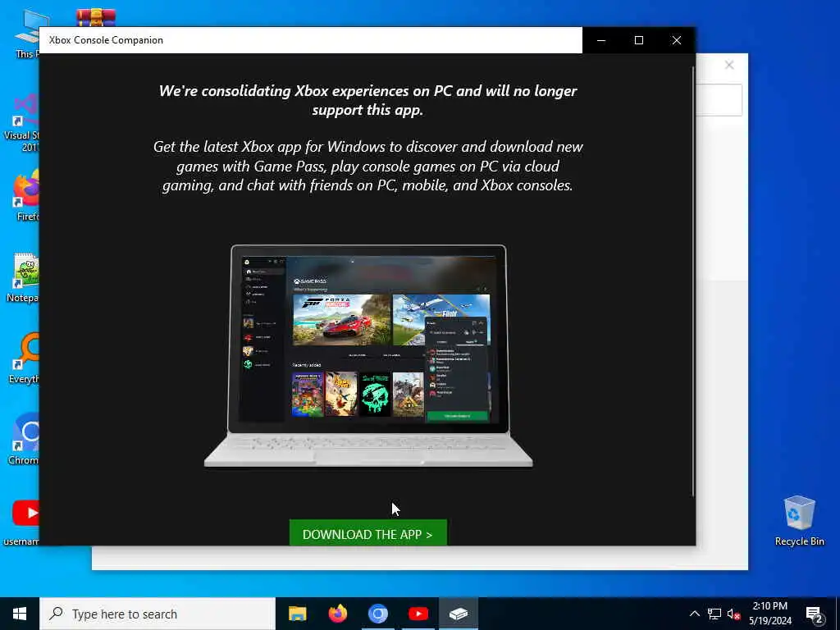
Task: Select the Firefox desktop shortcut
Action: point(25,195)
